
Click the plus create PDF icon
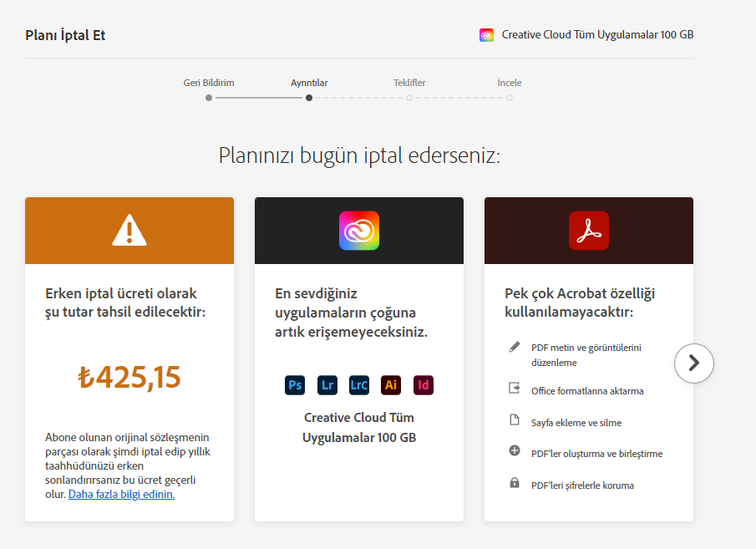(x=515, y=450)
